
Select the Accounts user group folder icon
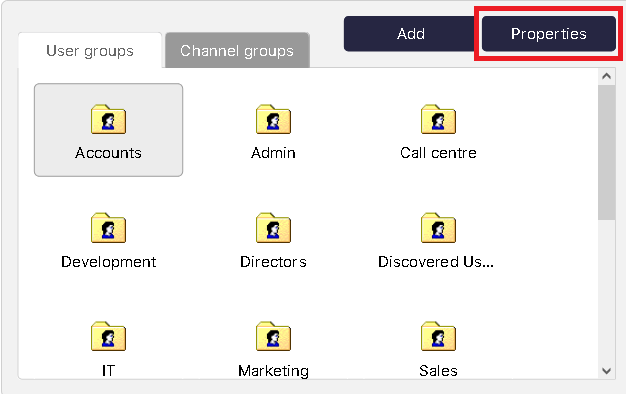pos(108,119)
